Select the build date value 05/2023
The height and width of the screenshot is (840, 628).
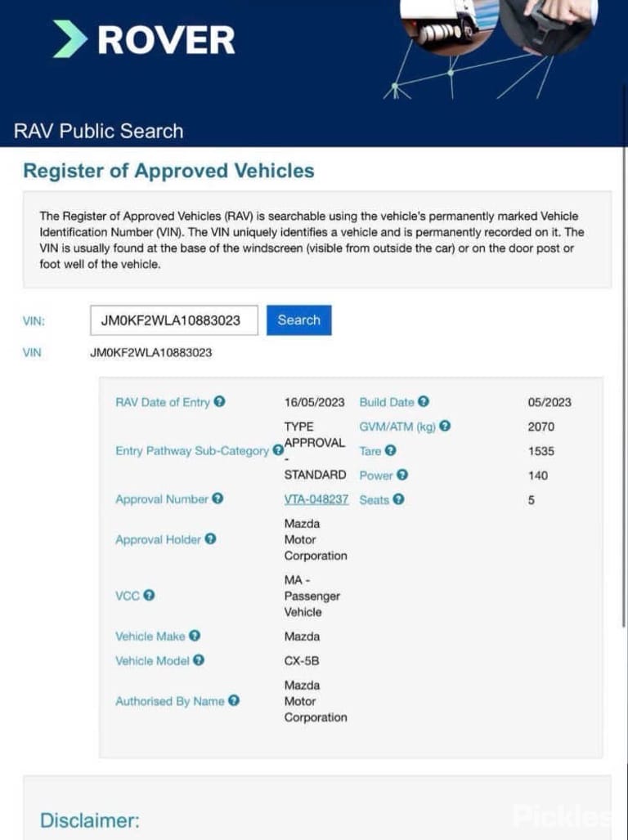pyautogui.click(x=549, y=402)
